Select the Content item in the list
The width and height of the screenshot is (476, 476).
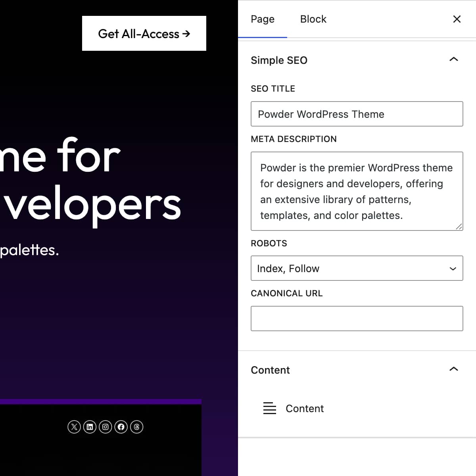305,409
